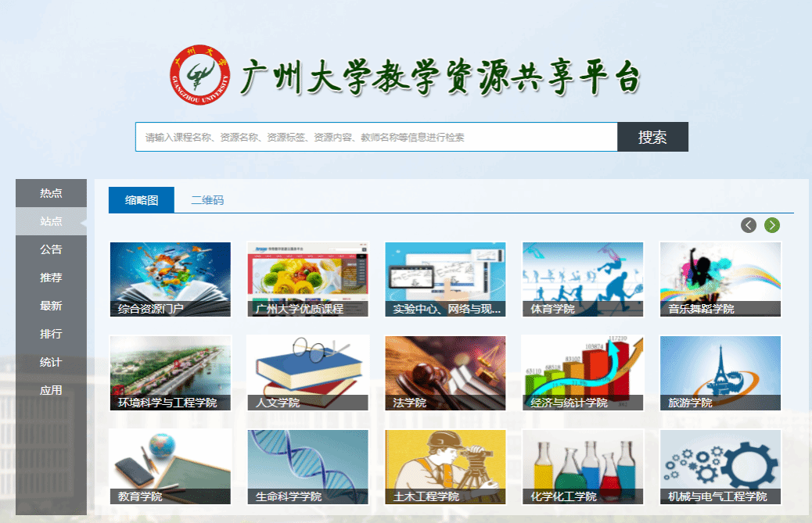Open the 教育学院 thumbnail
Screen dimensions: 812x523
pos(171,467)
